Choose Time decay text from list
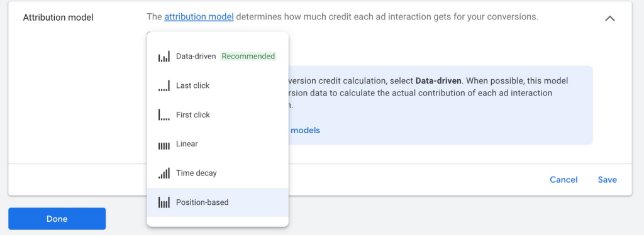This screenshot has width=644, height=235. click(x=196, y=173)
